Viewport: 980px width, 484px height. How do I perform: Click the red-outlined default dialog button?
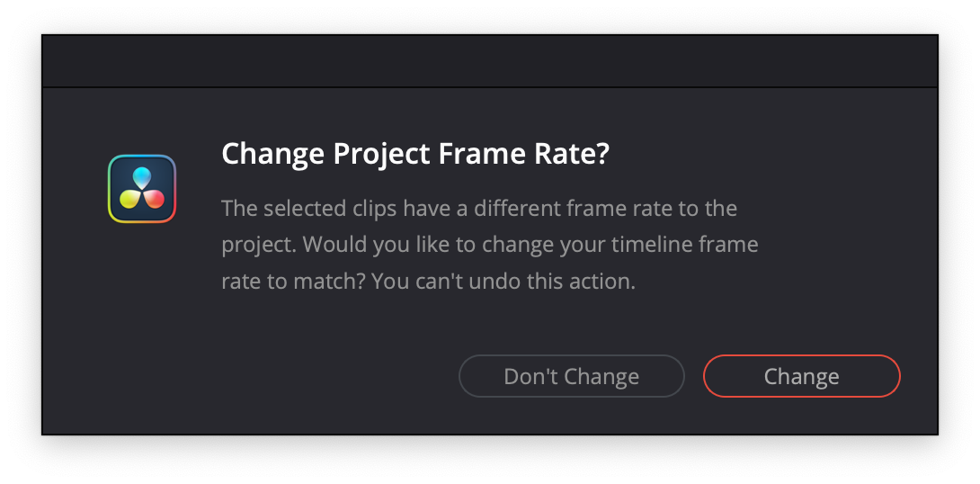pyautogui.click(x=801, y=376)
